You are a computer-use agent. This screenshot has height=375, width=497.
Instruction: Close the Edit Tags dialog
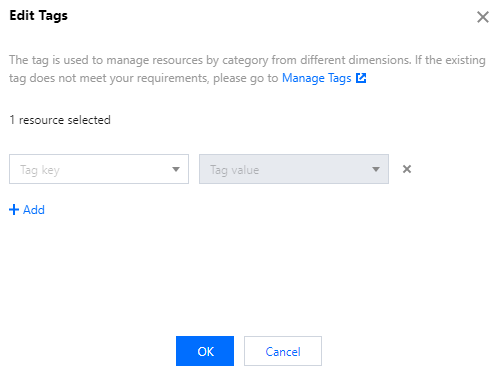[482, 17]
